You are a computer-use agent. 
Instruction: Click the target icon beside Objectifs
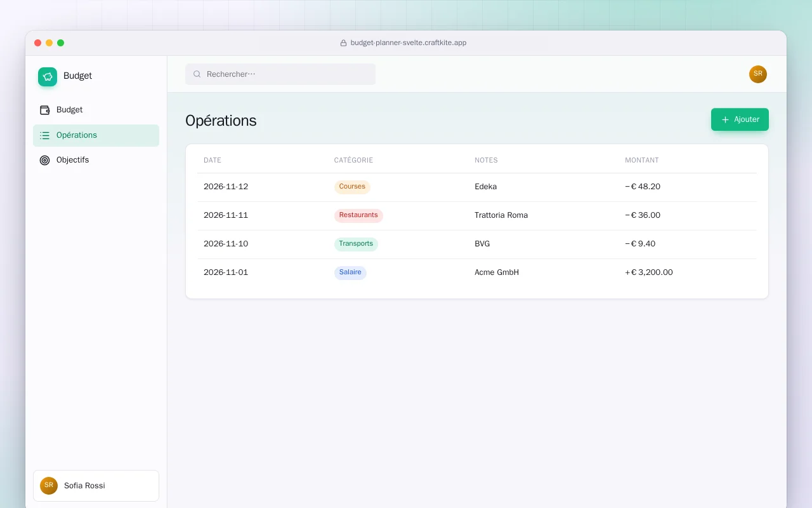tap(44, 160)
